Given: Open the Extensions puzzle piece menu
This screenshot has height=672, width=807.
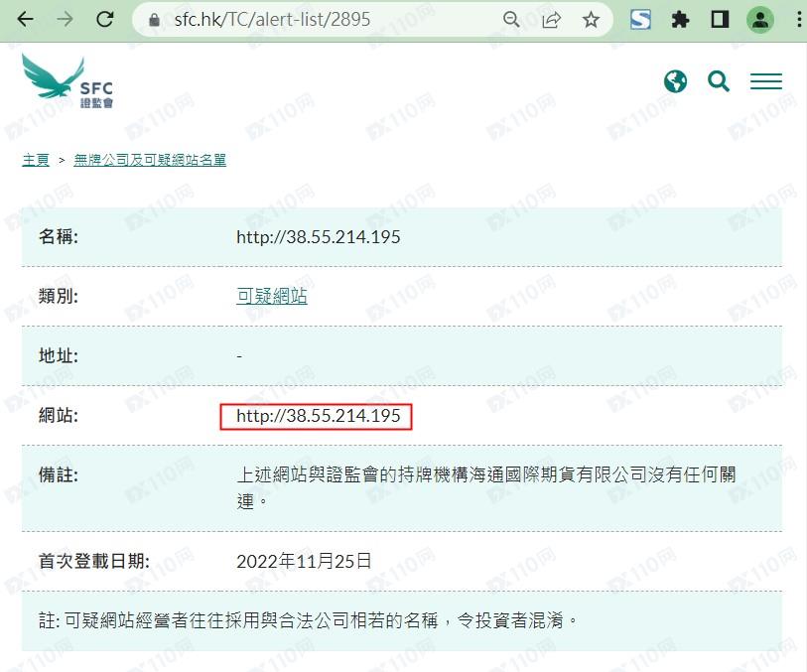Looking at the screenshot, I should tap(680, 20).
